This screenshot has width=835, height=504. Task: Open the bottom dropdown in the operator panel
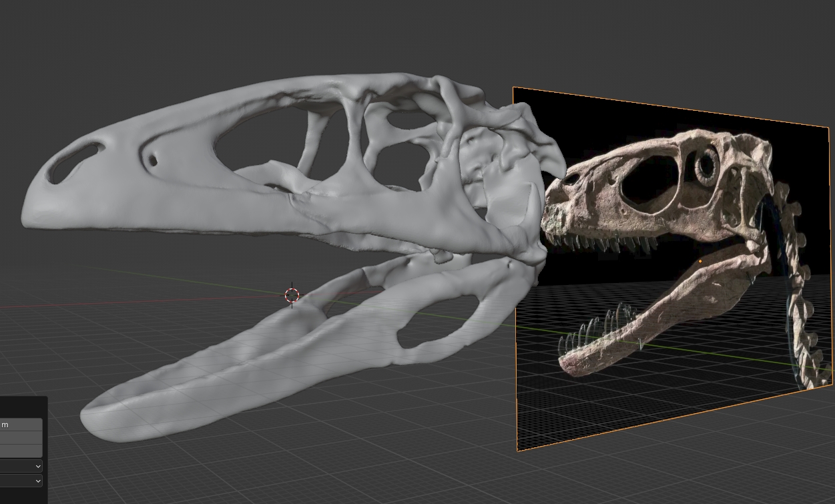(21, 481)
